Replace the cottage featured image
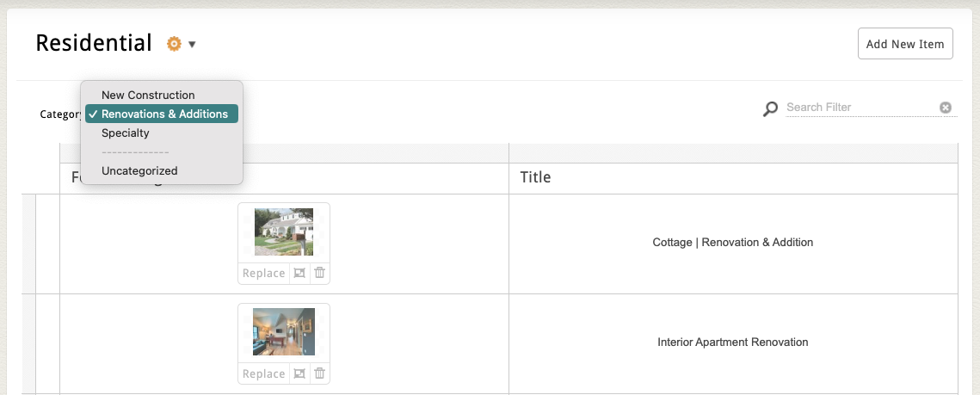Screen dimensions: 980x395 click(x=263, y=273)
